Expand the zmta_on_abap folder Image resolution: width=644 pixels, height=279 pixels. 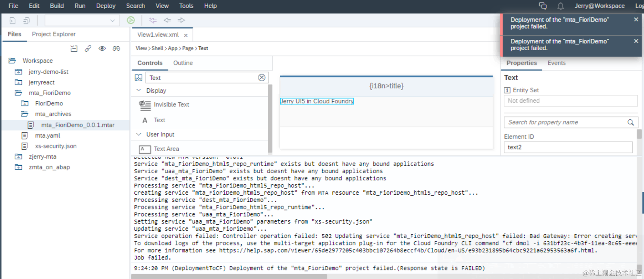click(18, 167)
